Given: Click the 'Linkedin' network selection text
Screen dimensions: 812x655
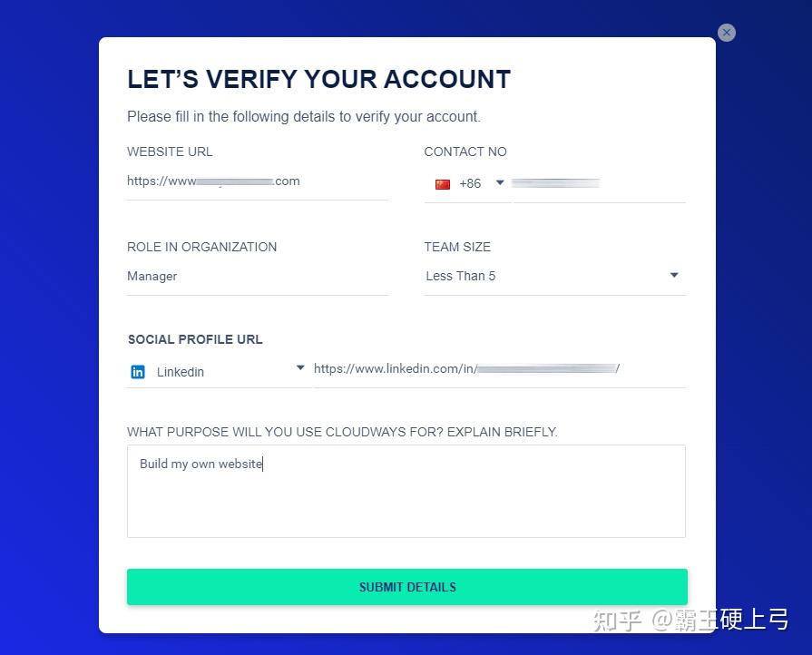Looking at the screenshot, I should (x=181, y=372).
